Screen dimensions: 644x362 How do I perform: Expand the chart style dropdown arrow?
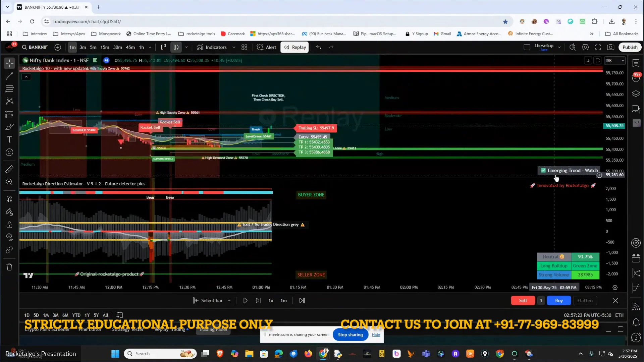click(x=186, y=47)
